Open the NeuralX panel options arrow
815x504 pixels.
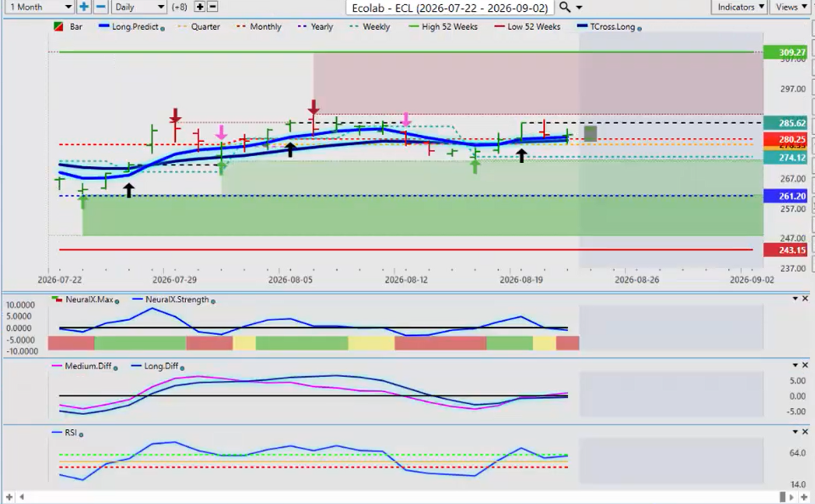coord(795,299)
